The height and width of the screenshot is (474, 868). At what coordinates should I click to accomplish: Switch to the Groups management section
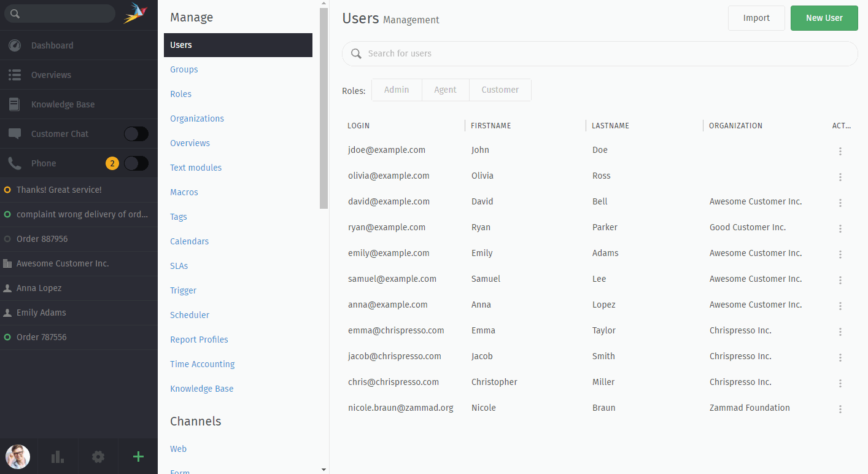(x=184, y=69)
